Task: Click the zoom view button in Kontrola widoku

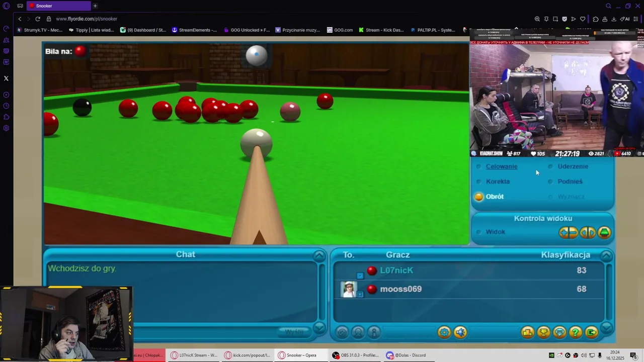Action: pos(569,232)
